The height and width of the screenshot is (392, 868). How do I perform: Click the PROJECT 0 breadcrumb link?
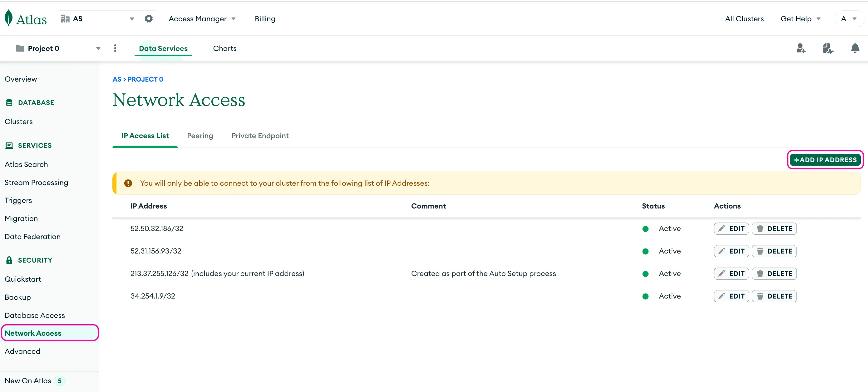(145, 79)
